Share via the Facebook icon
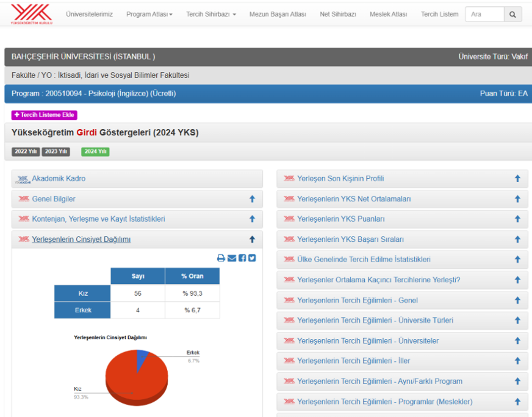This screenshot has height=417, width=532. point(242,258)
